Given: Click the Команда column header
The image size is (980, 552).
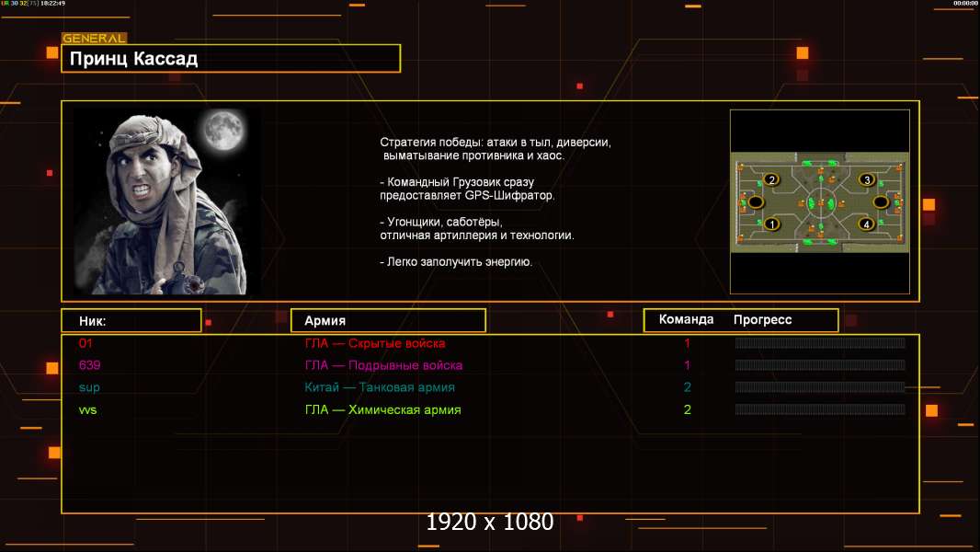Looking at the screenshot, I should point(686,319).
